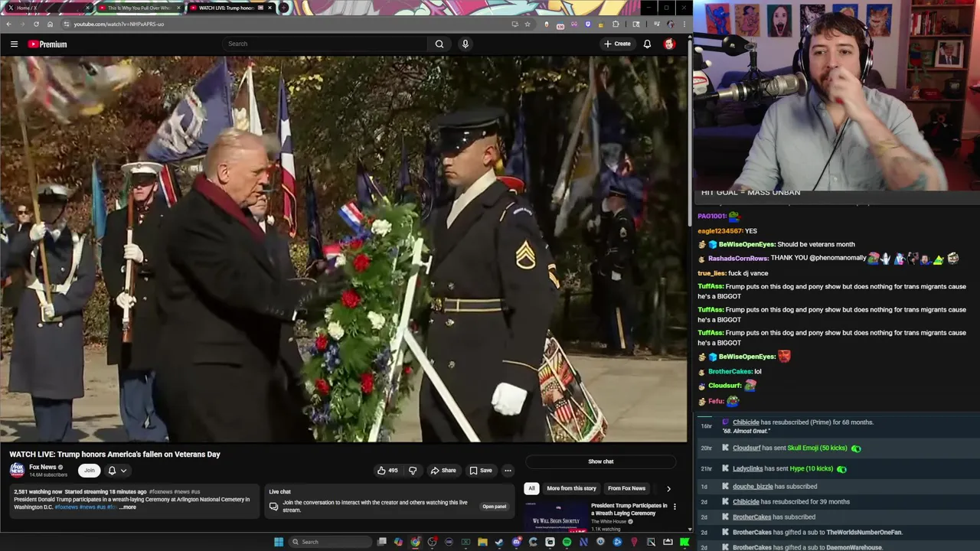980x551 pixels.
Task: Go back in the browser
Action: (8, 24)
